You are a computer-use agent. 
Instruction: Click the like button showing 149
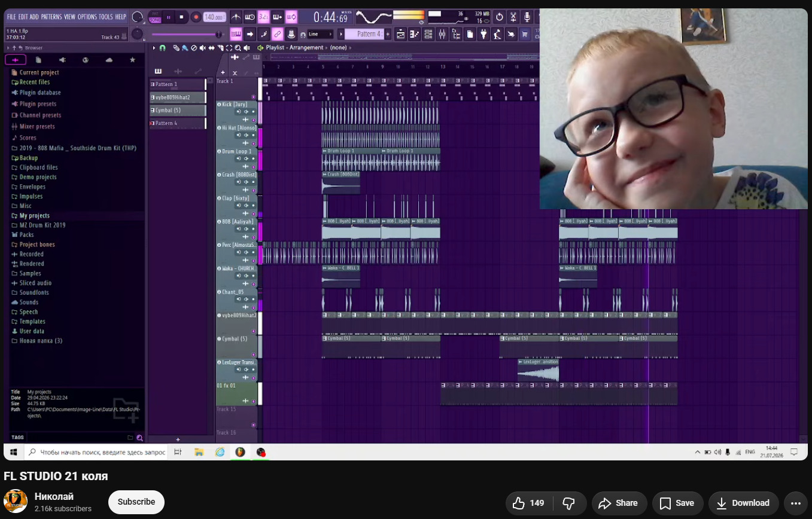(x=528, y=503)
